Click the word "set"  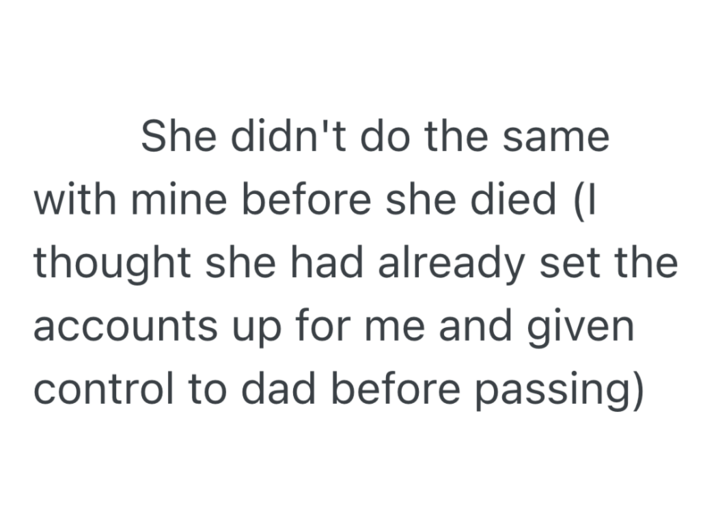561,264
